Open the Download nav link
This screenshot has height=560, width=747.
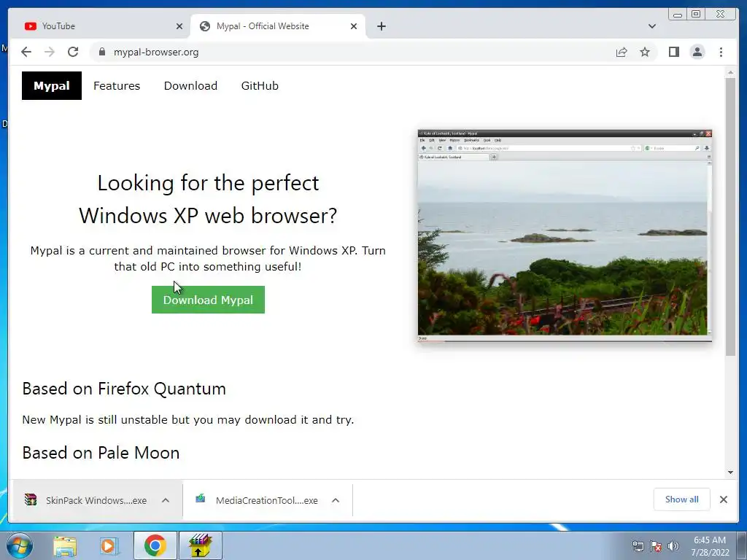point(190,86)
